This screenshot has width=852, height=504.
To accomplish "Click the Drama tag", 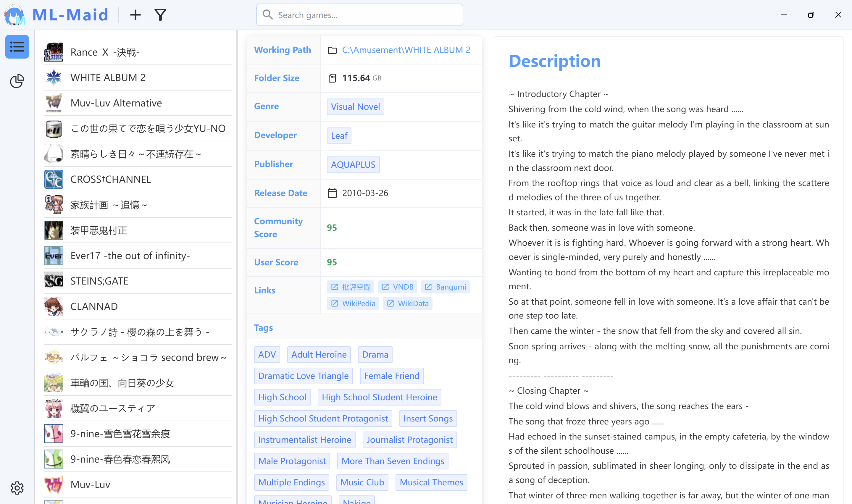I will [x=375, y=355].
